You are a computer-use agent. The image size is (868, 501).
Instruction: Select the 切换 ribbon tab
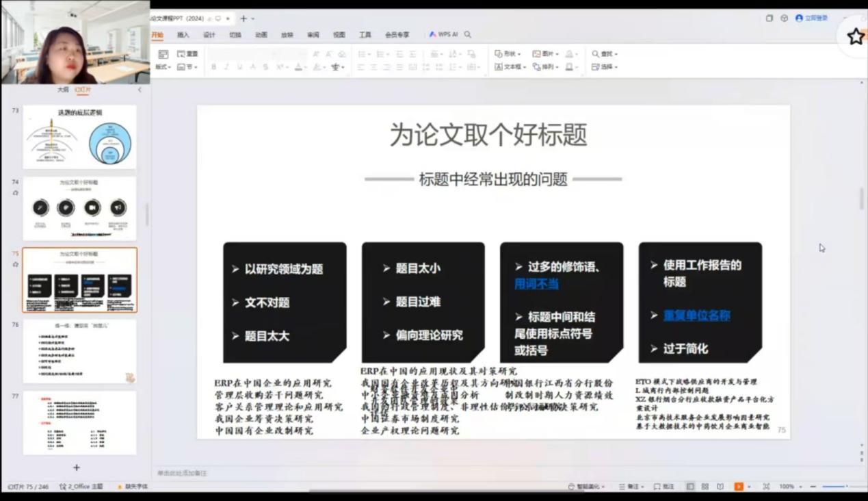(x=235, y=35)
